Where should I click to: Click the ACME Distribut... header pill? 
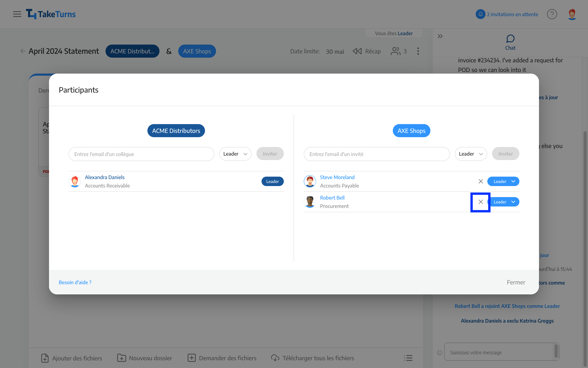click(132, 51)
